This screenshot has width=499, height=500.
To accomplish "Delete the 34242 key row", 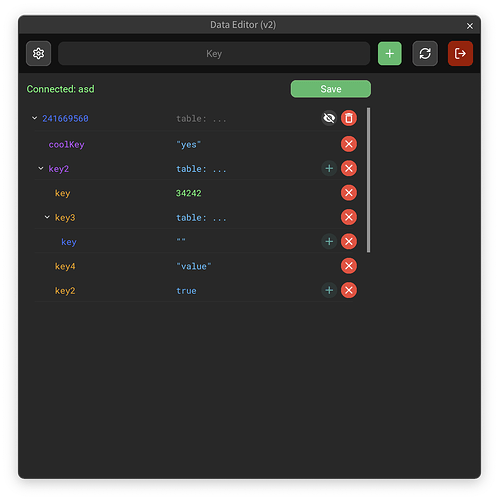I will click(x=349, y=193).
